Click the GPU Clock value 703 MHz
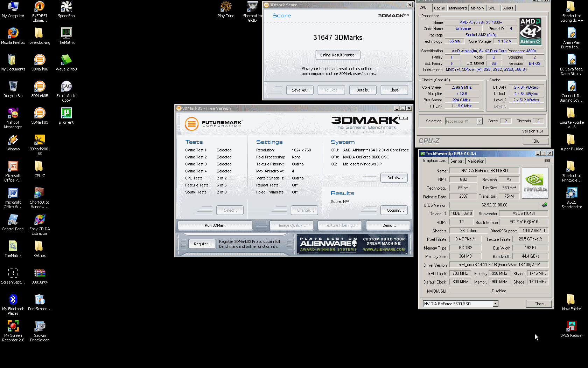 point(460,273)
